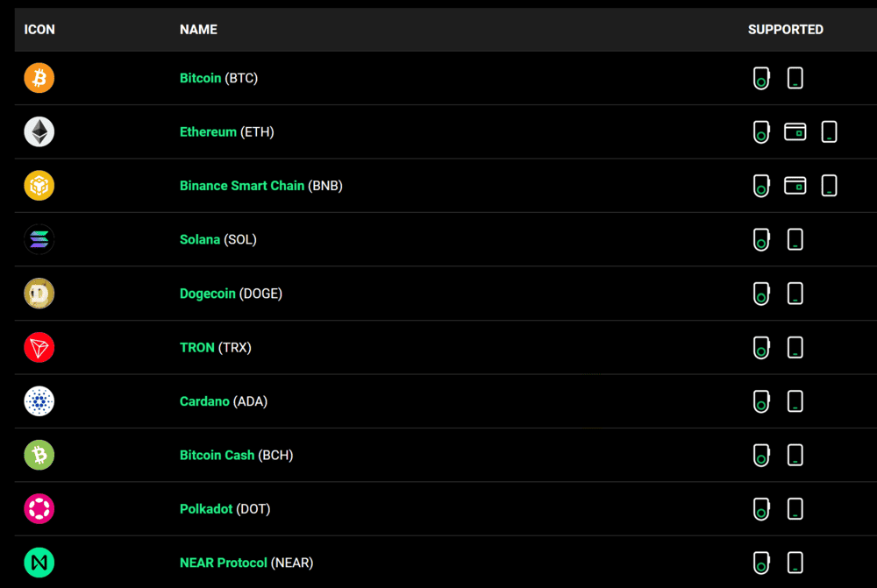Viewport: 877px width, 588px height.
Task: Click the green NEAR Protocol icon
Action: pos(39,563)
